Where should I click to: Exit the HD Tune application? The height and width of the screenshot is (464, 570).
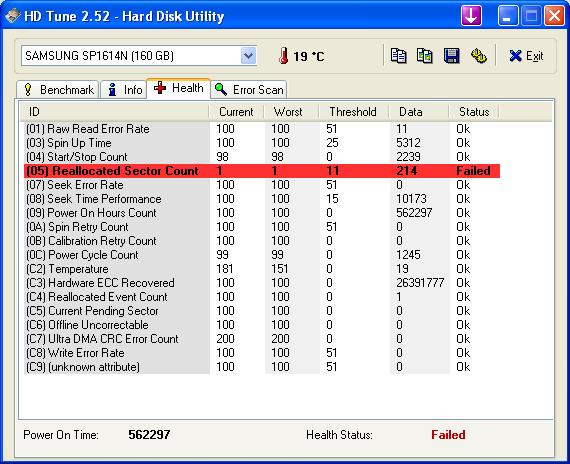pos(526,56)
